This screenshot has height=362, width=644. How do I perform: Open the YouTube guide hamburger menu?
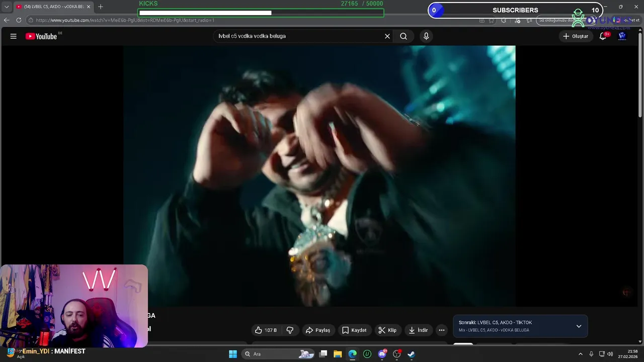14,36
